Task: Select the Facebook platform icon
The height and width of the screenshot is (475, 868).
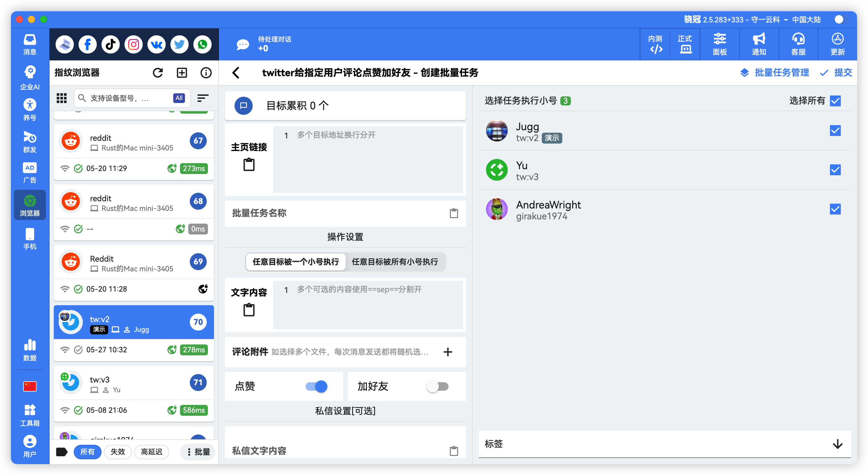Action: coord(88,44)
